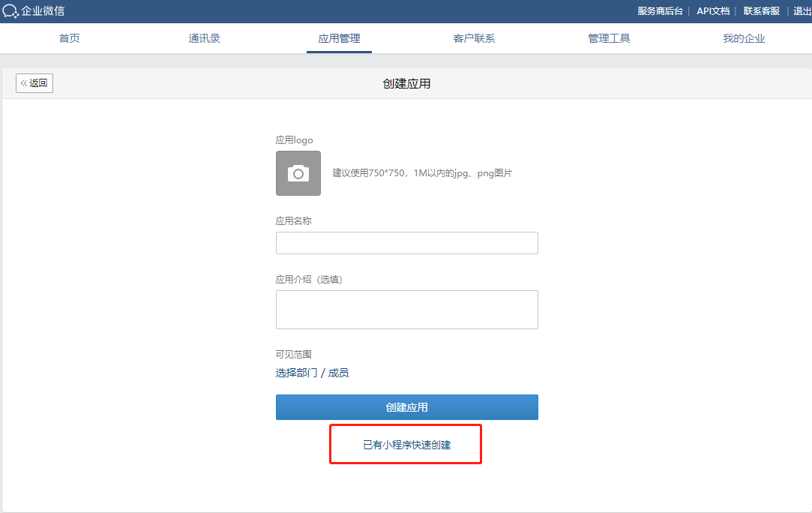Screen dimensions: 812x513
Task: Switch to the 通讯录 tab
Action: [x=204, y=38]
